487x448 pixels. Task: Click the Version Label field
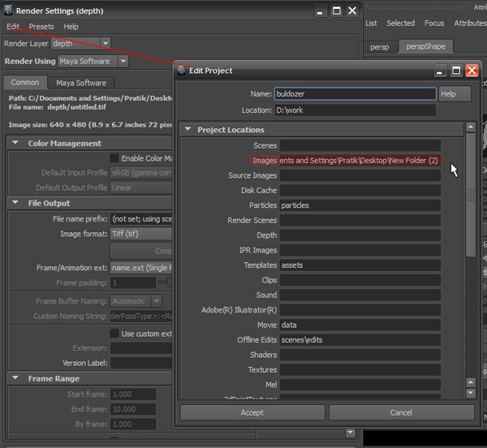coord(141,363)
